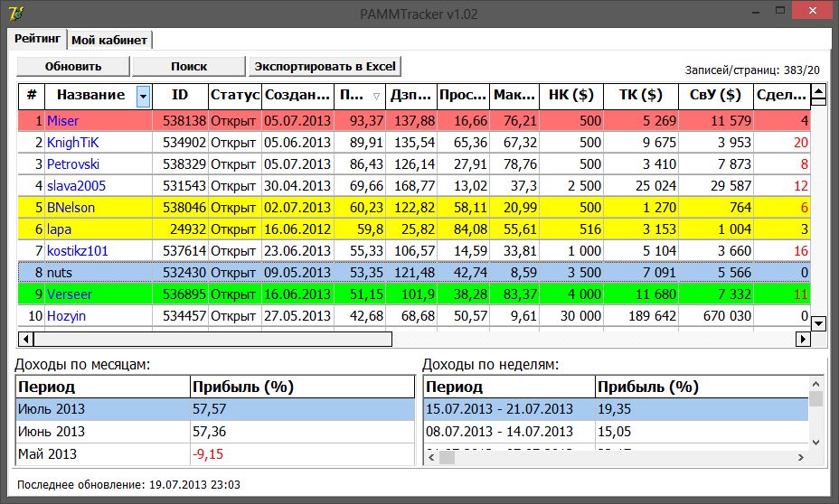This screenshot has height=504, width=839.
Task: Click the PAMMTracker app icon in title bar
Action: (x=16, y=13)
